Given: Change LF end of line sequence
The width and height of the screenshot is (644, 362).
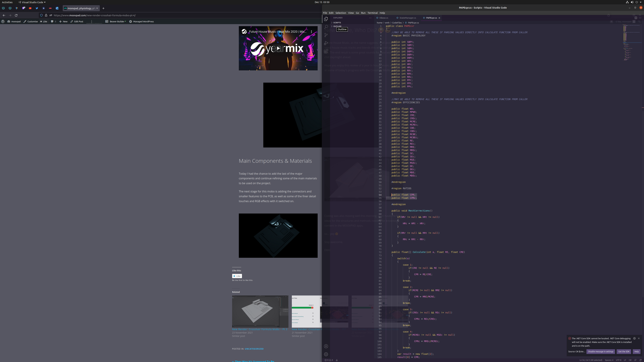Looking at the screenshot, I should pos(625,360).
